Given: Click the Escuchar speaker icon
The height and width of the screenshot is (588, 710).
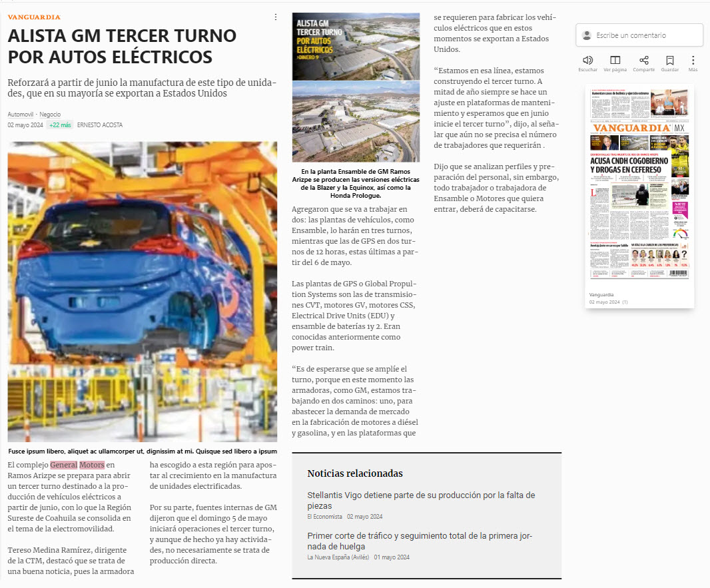Looking at the screenshot, I should click(587, 60).
